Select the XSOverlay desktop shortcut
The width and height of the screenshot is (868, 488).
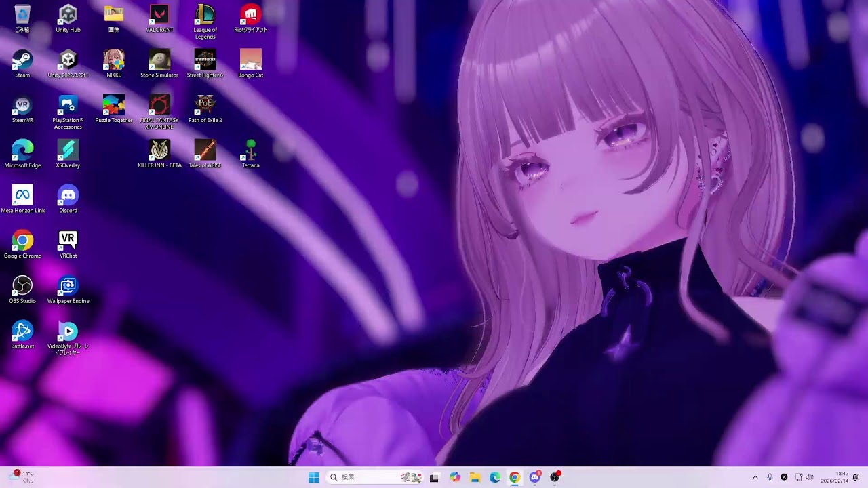pyautogui.click(x=68, y=155)
